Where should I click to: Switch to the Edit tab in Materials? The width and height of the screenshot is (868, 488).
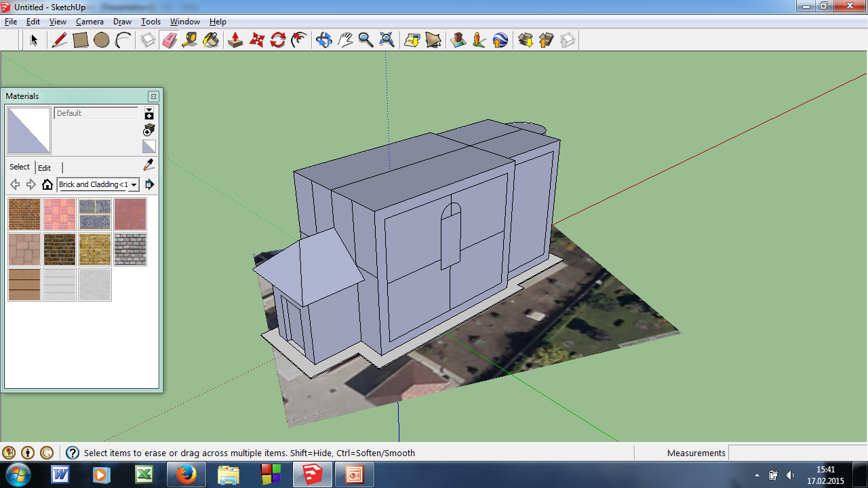pyautogui.click(x=44, y=167)
